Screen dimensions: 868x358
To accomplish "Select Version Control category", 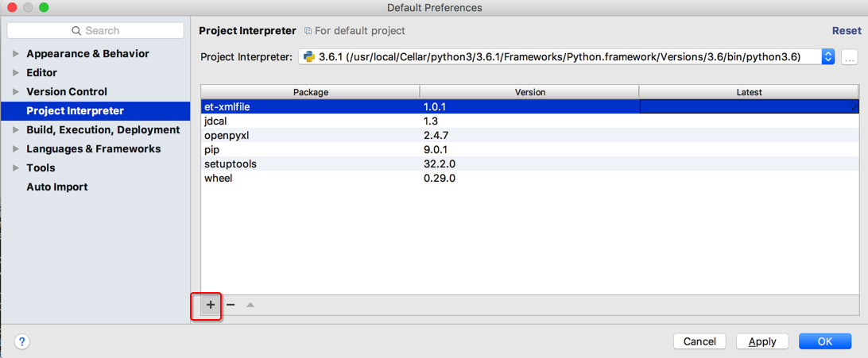I will pyautogui.click(x=67, y=92).
